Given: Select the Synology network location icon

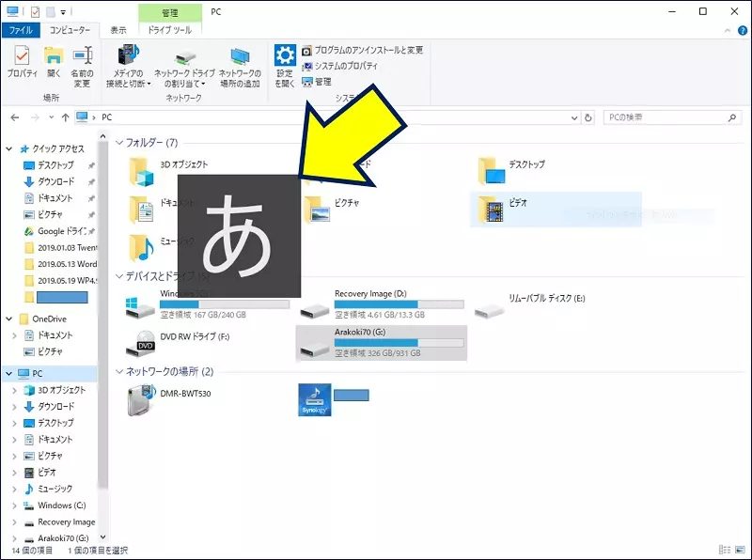Looking at the screenshot, I should pyautogui.click(x=315, y=400).
